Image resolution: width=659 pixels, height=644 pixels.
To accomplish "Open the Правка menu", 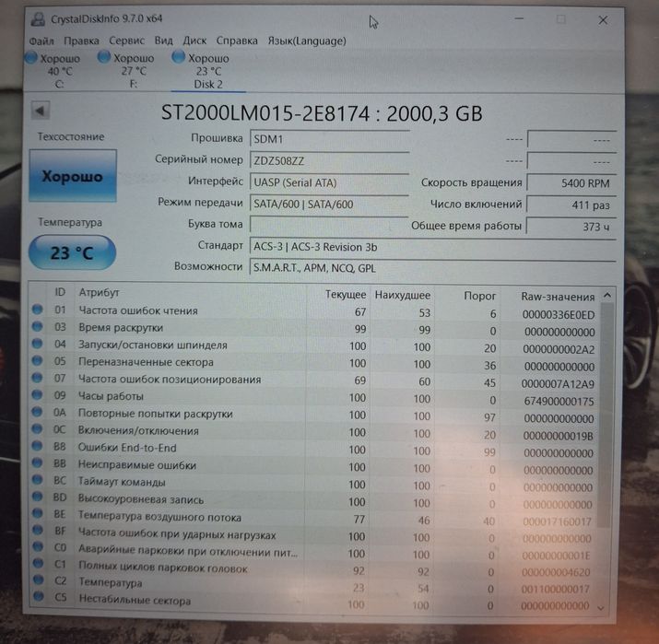I will point(81,41).
